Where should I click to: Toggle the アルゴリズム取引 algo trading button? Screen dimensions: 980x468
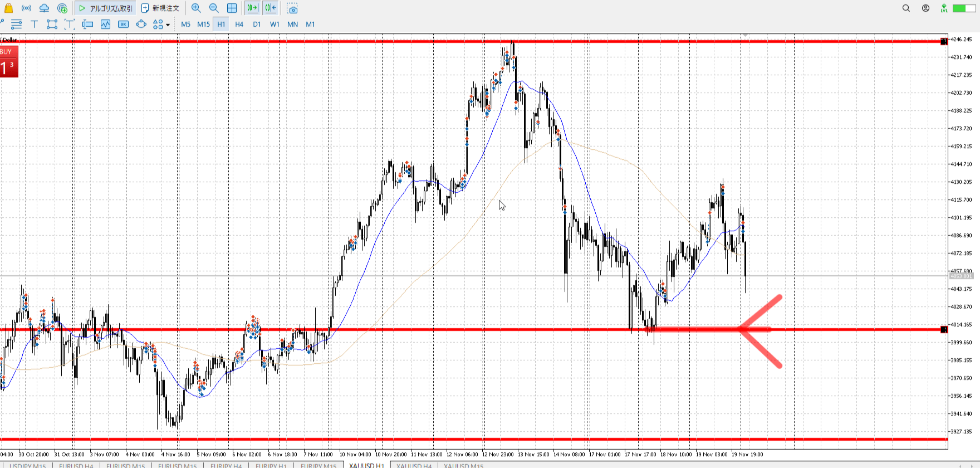(x=106, y=8)
